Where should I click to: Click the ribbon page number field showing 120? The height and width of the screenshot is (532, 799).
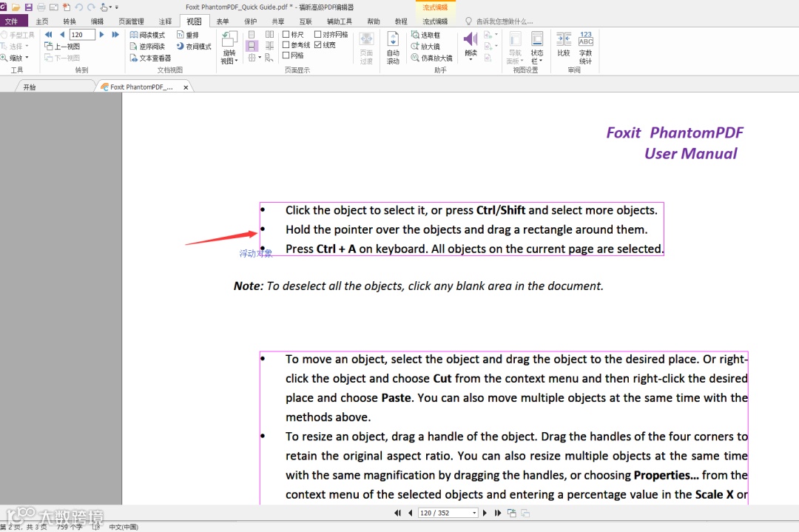(x=82, y=35)
